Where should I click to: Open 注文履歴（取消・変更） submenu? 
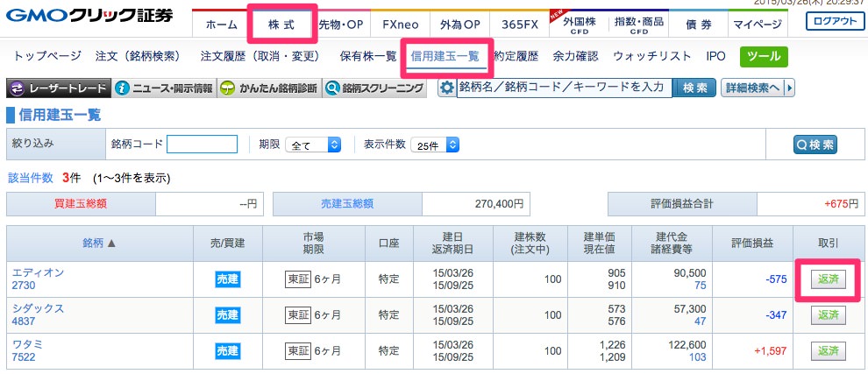coord(260,56)
